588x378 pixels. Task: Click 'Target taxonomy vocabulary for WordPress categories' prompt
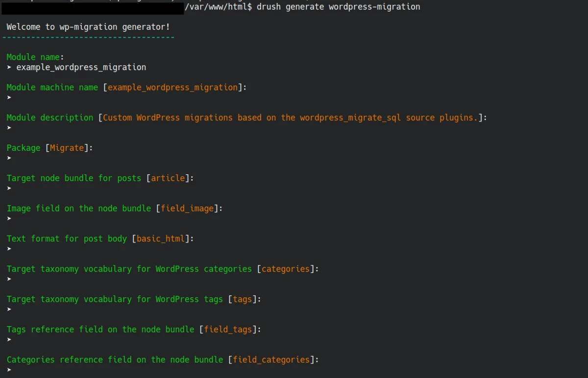[x=129, y=269]
